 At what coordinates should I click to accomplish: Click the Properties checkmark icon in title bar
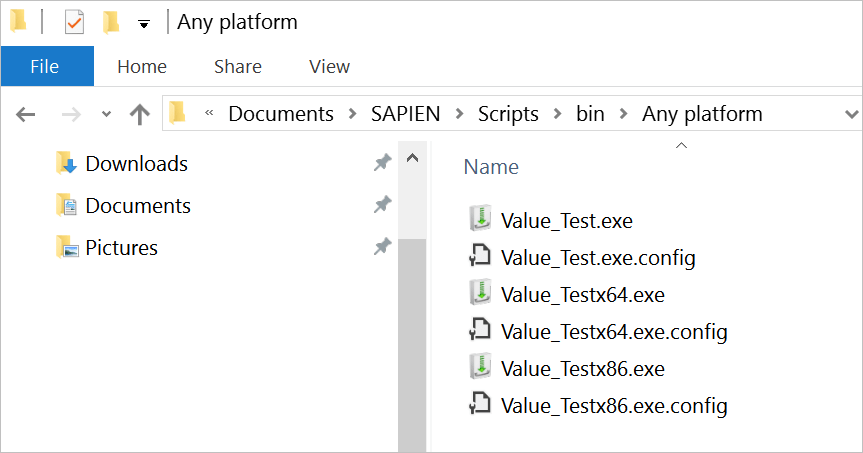74,23
